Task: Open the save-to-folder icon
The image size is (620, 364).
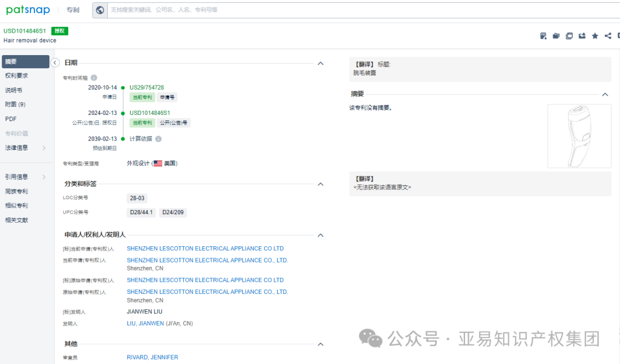Action: pyautogui.click(x=556, y=36)
